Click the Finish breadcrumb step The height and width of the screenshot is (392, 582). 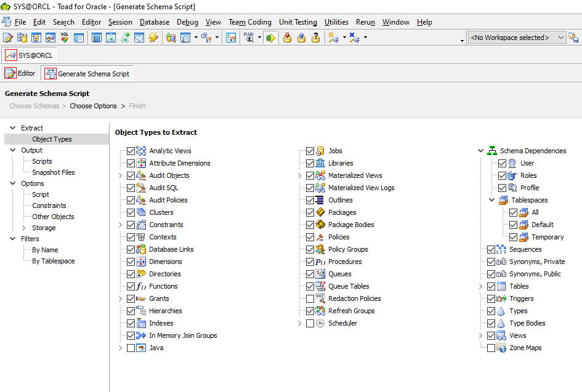click(137, 106)
